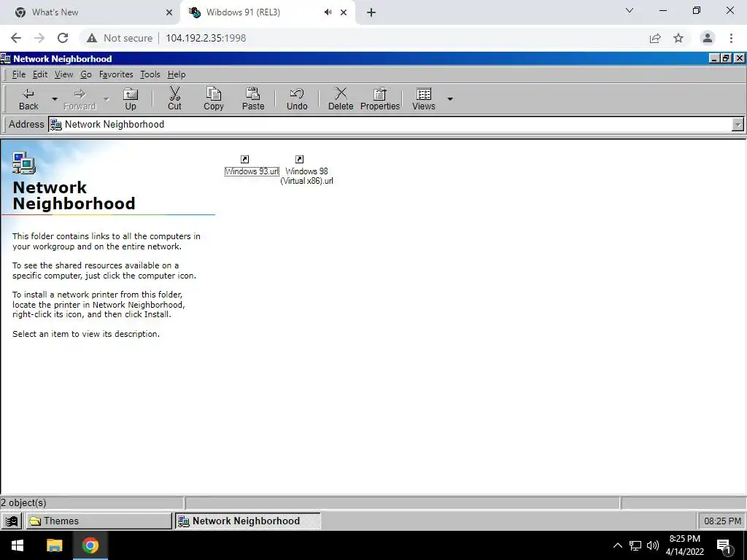Click the Network Neighborhood taskbar button
The height and width of the screenshot is (560, 747).
coord(248,521)
